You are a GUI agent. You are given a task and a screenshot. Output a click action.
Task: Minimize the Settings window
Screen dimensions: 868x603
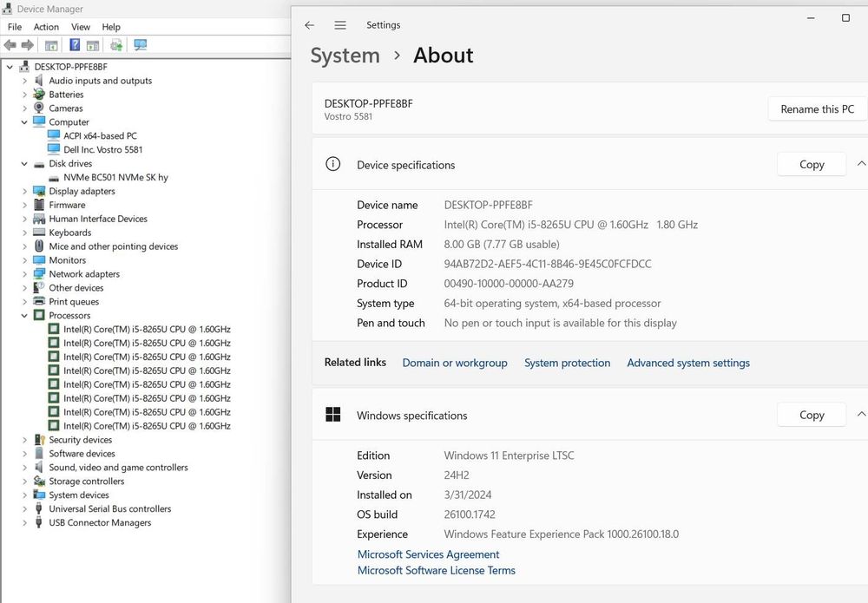811,17
